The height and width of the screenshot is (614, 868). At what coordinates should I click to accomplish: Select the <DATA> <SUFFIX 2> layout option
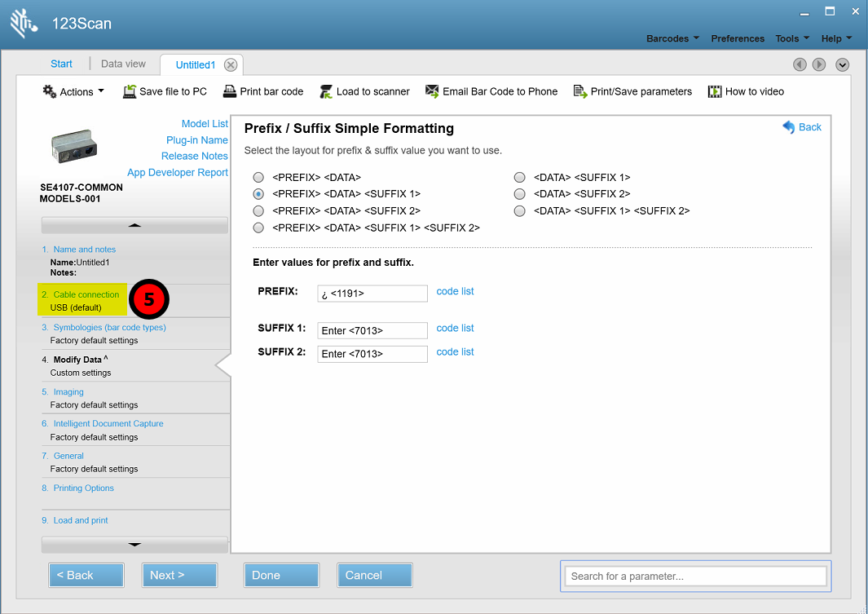[519, 194]
